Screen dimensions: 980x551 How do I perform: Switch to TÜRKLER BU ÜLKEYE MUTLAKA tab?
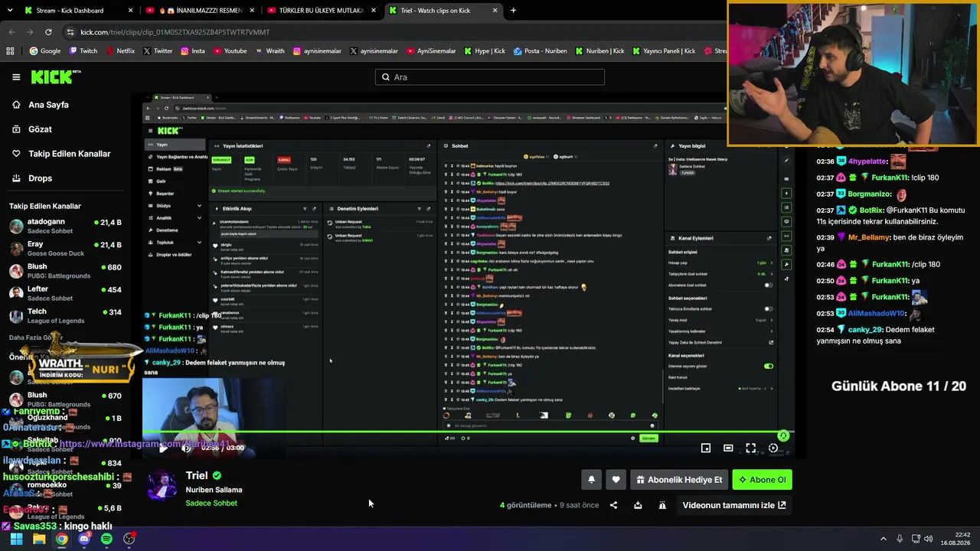pyautogui.click(x=320, y=11)
